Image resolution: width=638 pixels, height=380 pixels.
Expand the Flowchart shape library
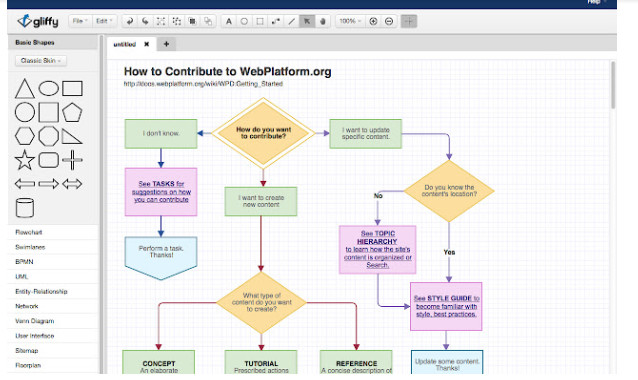click(x=53, y=232)
